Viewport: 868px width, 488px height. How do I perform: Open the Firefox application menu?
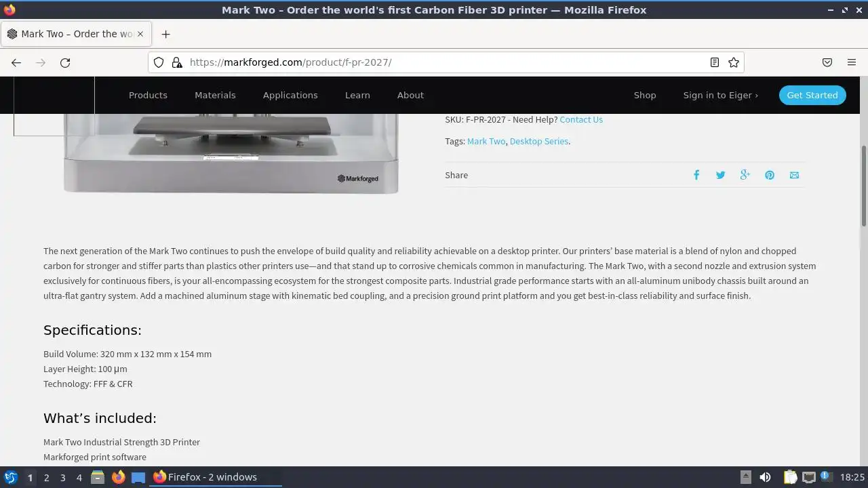[852, 62]
